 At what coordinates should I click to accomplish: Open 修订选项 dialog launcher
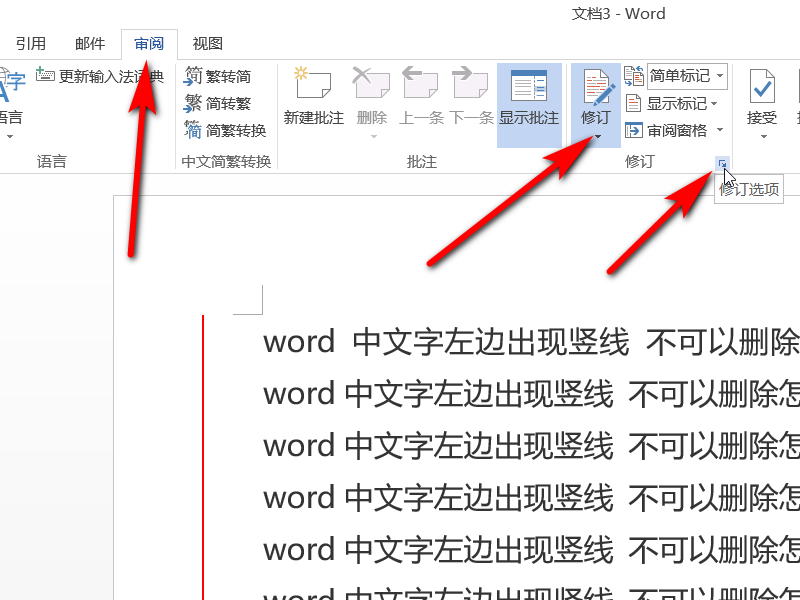722,163
